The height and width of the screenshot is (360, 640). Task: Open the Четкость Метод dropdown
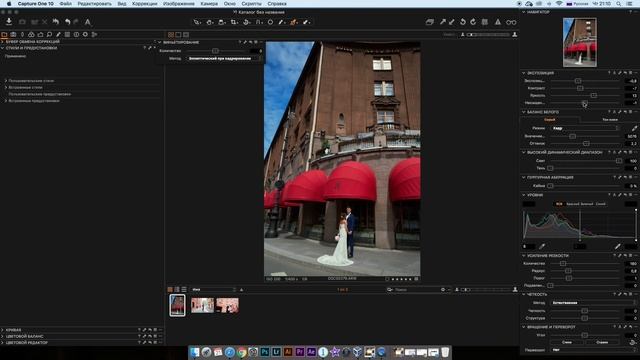(x=593, y=303)
